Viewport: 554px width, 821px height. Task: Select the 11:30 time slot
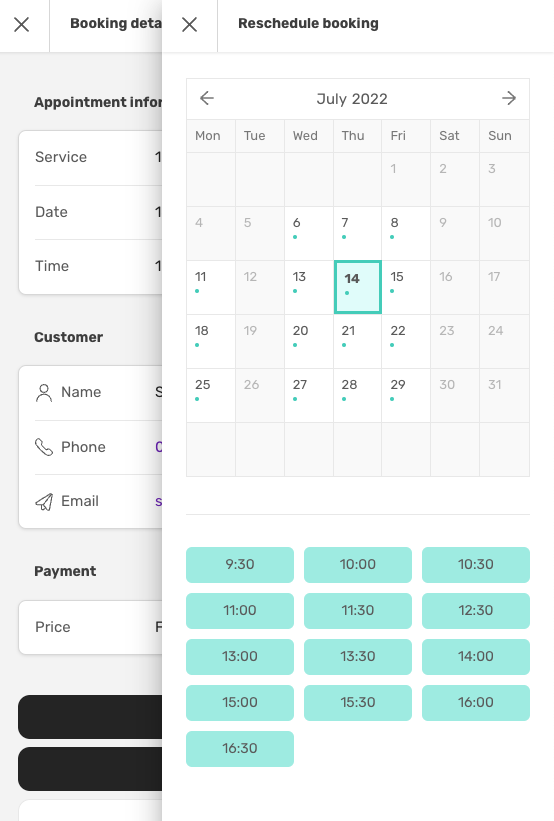(358, 611)
